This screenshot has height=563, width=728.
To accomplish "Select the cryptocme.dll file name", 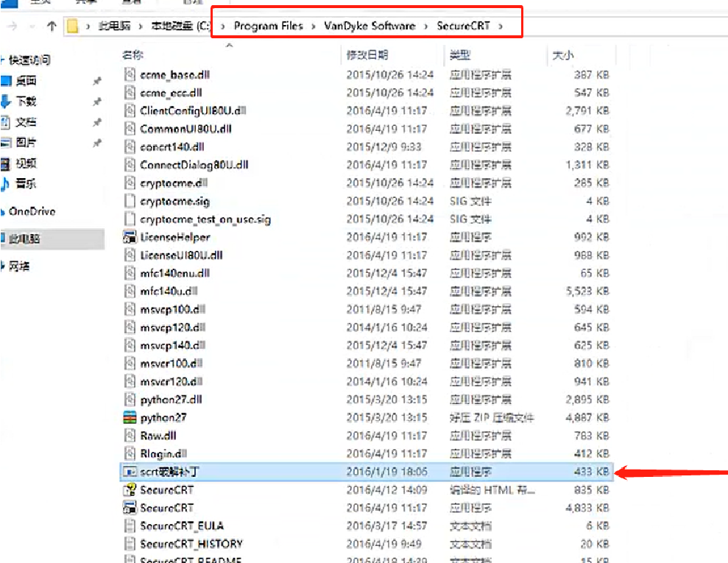I will [174, 183].
